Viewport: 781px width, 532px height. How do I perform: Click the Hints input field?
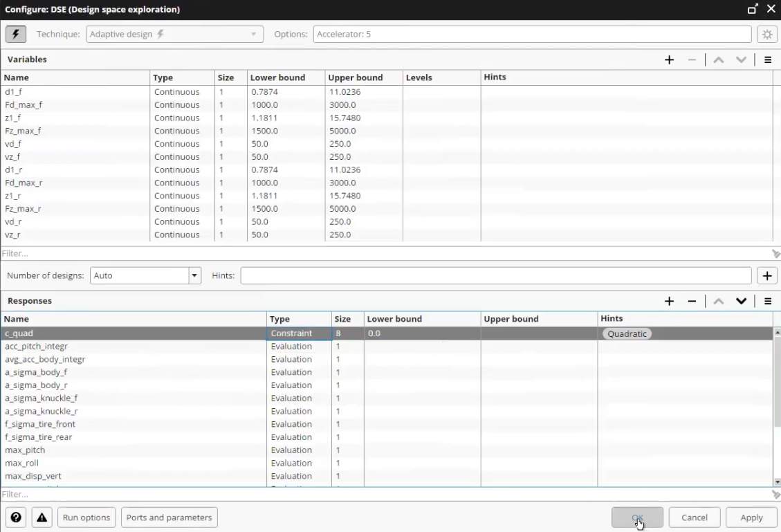coord(495,275)
